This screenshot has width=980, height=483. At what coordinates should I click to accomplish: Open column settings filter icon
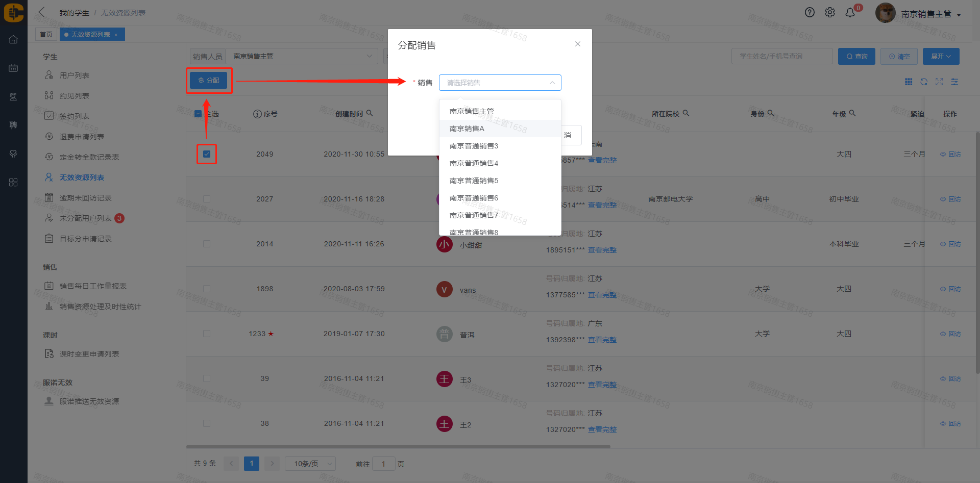(954, 82)
